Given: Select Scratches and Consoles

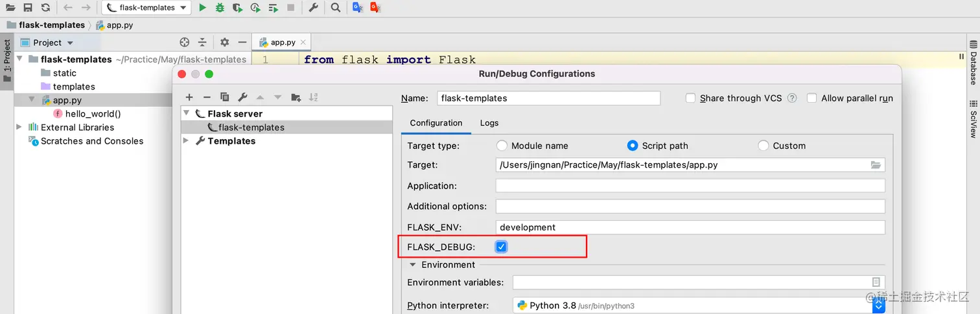Looking at the screenshot, I should pos(86,141).
